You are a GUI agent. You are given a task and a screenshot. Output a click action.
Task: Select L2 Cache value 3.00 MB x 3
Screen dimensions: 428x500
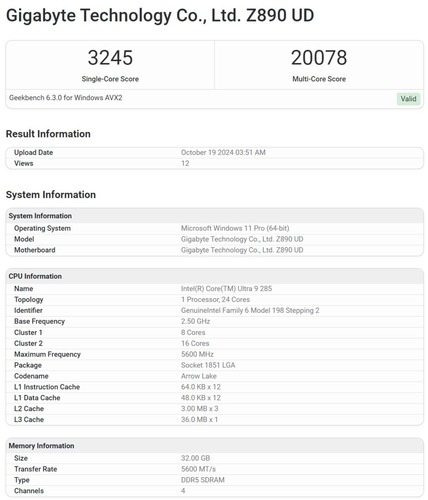199,409
